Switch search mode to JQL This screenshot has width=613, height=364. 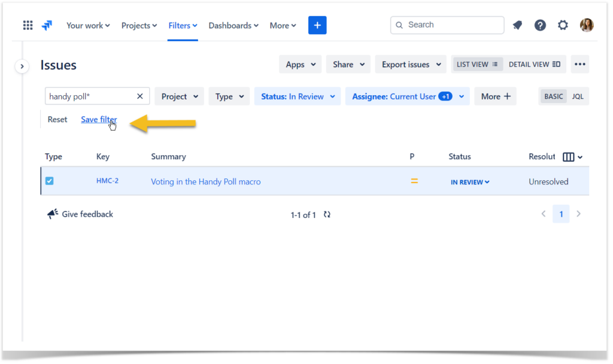578,96
